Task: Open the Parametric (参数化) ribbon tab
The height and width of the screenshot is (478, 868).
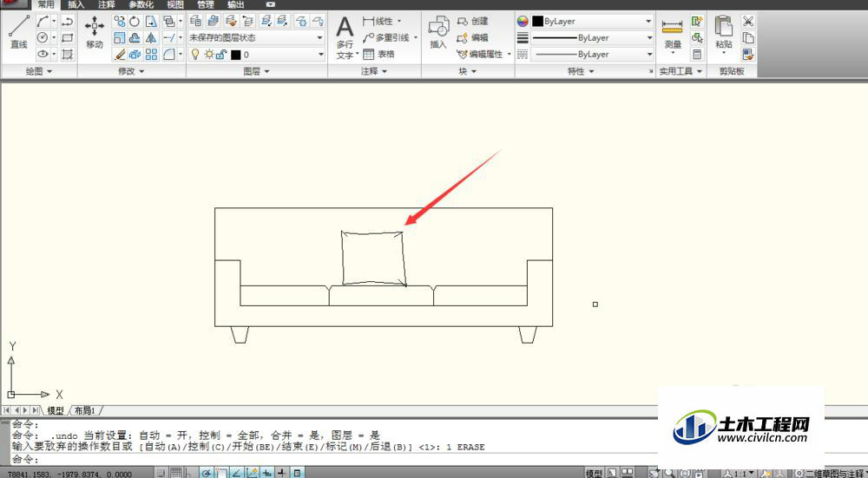Action: [x=141, y=4]
